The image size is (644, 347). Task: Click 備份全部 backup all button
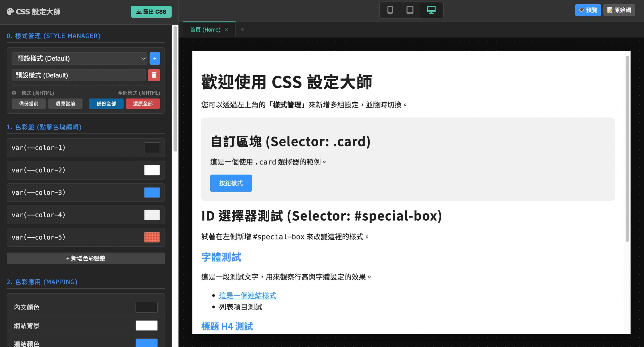click(106, 104)
